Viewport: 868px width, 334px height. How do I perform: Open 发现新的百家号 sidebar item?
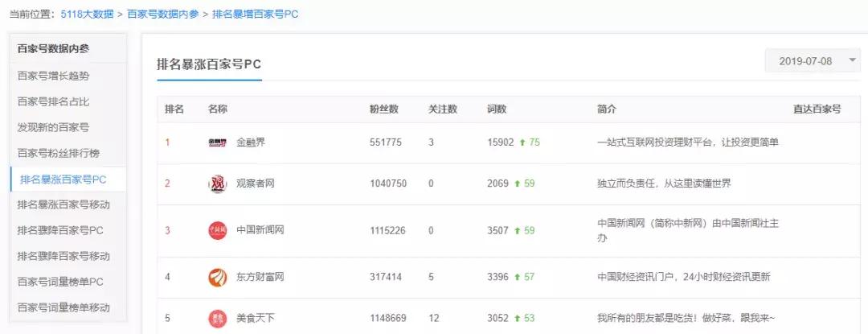pos(53,127)
